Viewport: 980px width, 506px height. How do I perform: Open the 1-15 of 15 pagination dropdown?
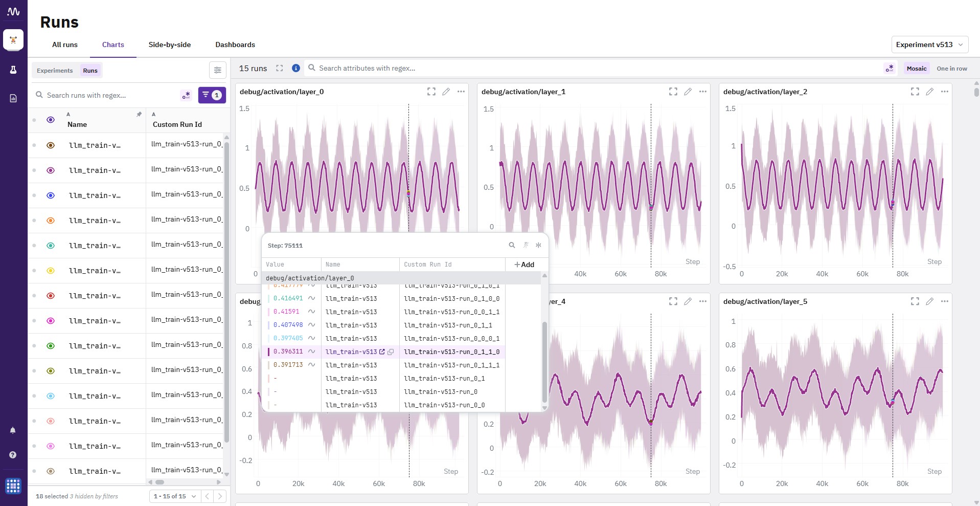(175, 496)
